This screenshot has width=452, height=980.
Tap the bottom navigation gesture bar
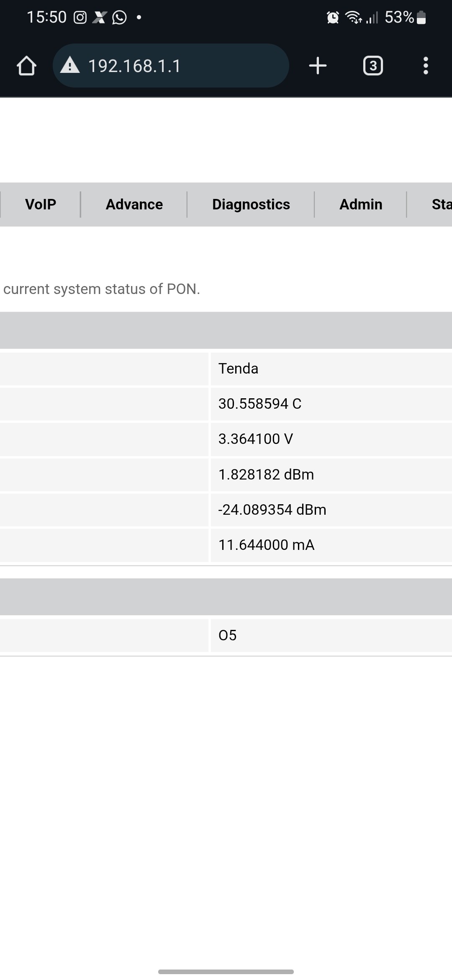tap(226, 971)
